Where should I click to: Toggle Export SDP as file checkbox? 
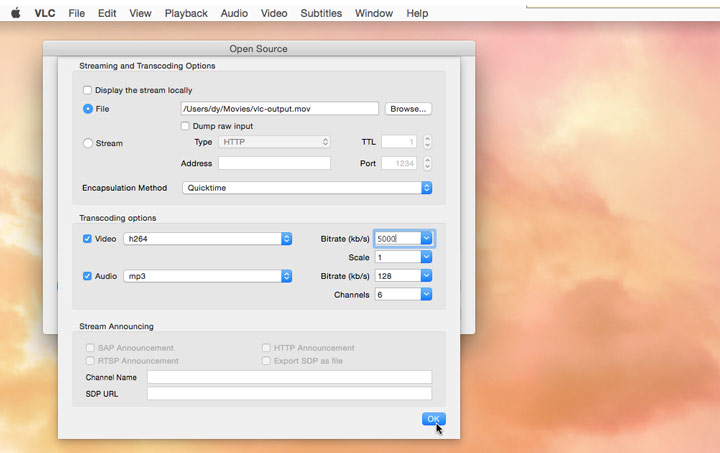[x=266, y=361]
